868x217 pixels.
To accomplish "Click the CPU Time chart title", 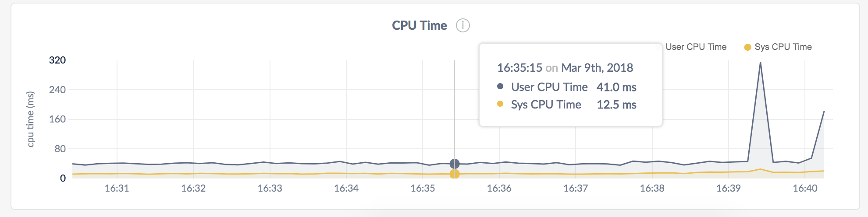I will (x=419, y=25).
